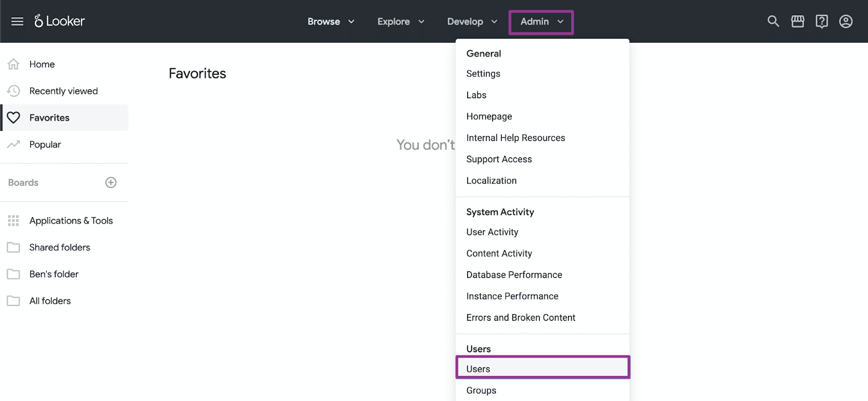Open the Help question mark icon

[821, 22]
